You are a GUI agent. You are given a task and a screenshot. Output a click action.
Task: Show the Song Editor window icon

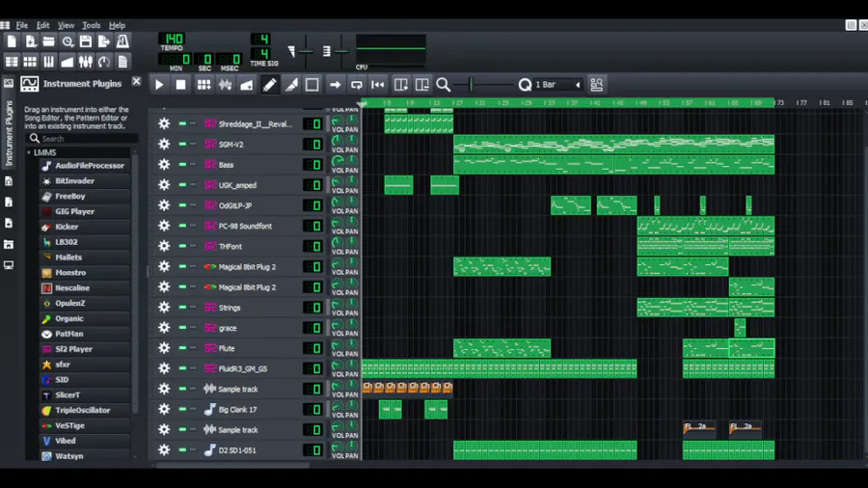click(12, 62)
